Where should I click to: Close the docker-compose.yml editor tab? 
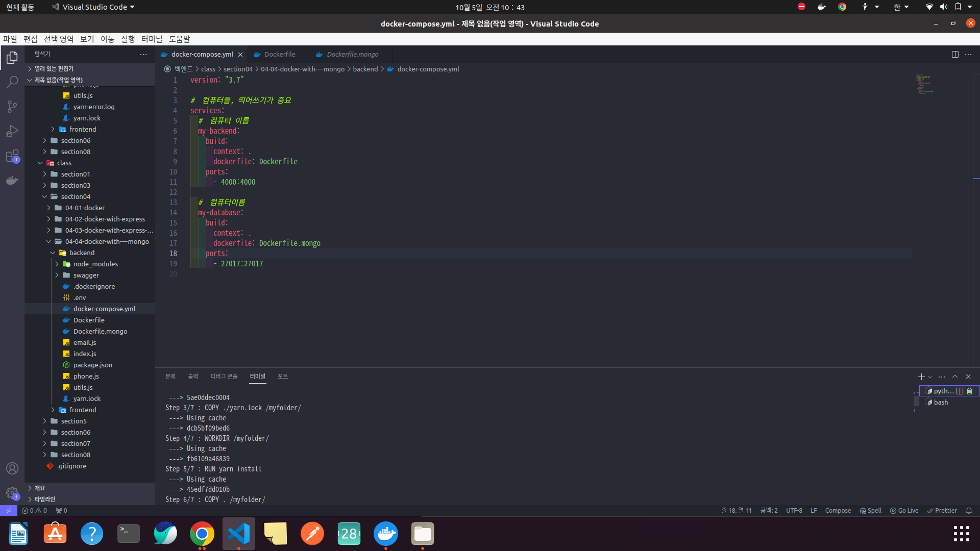point(240,55)
